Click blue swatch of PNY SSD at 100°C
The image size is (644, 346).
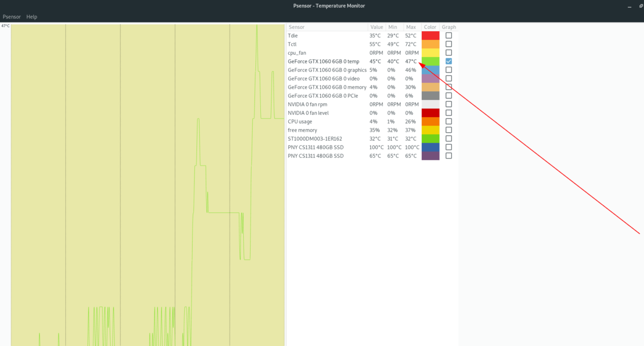point(430,147)
